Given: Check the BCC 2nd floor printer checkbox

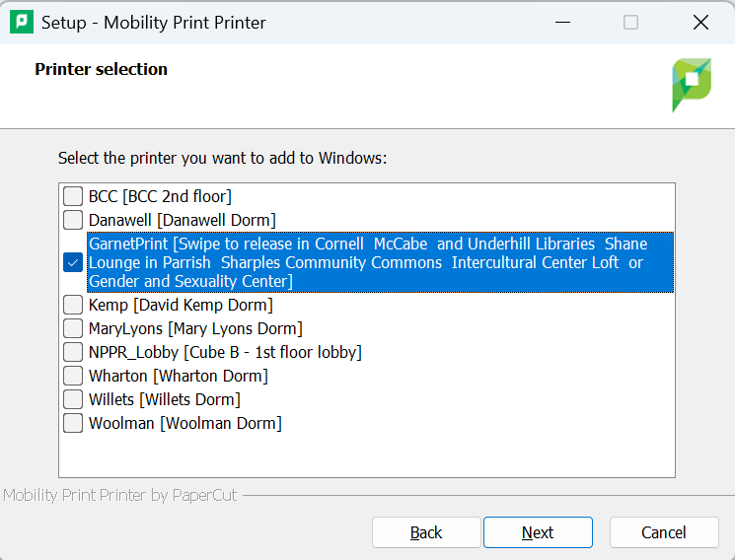Looking at the screenshot, I should (x=73, y=196).
